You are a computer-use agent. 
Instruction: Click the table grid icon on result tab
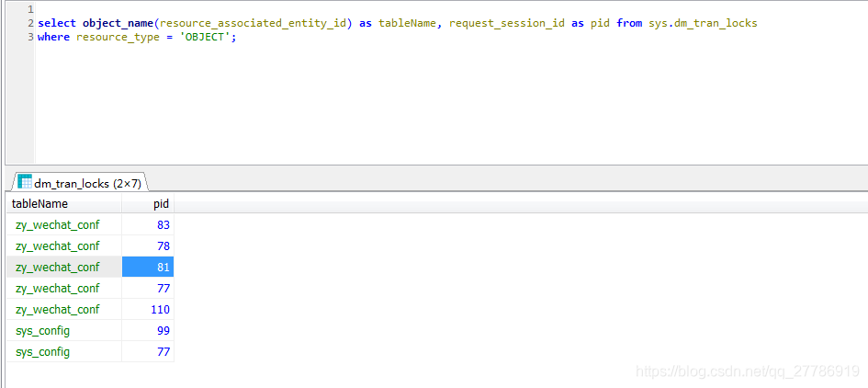click(x=25, y=181)
